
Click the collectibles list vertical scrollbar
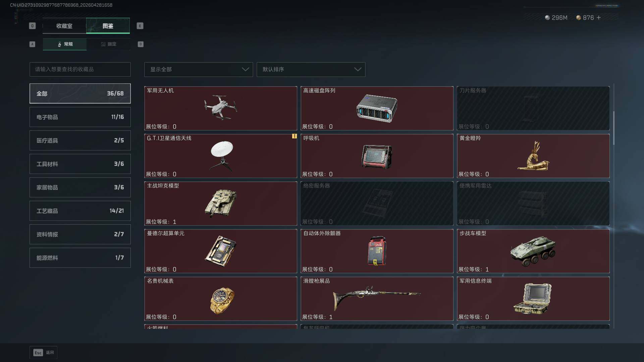point(614,128)
